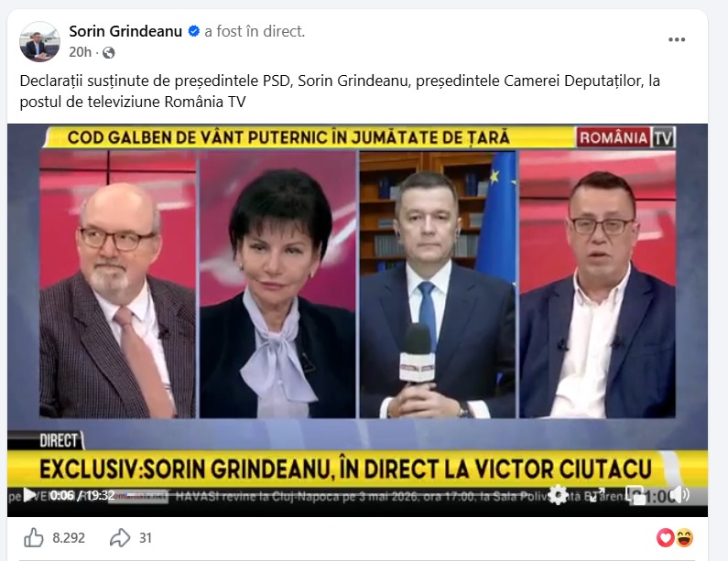
Task: Click the 0:06 / 19:32 time display
Action: pos(82,496)
